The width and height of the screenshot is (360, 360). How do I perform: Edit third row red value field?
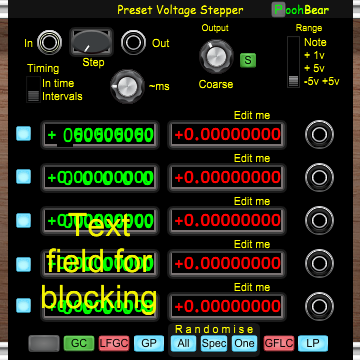(x=227, y=220)
